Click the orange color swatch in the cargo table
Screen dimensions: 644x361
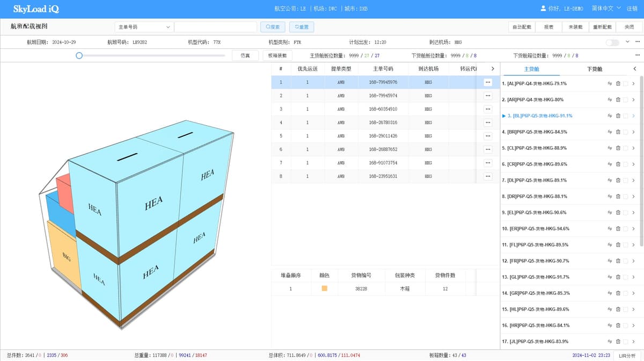(324, 288)
